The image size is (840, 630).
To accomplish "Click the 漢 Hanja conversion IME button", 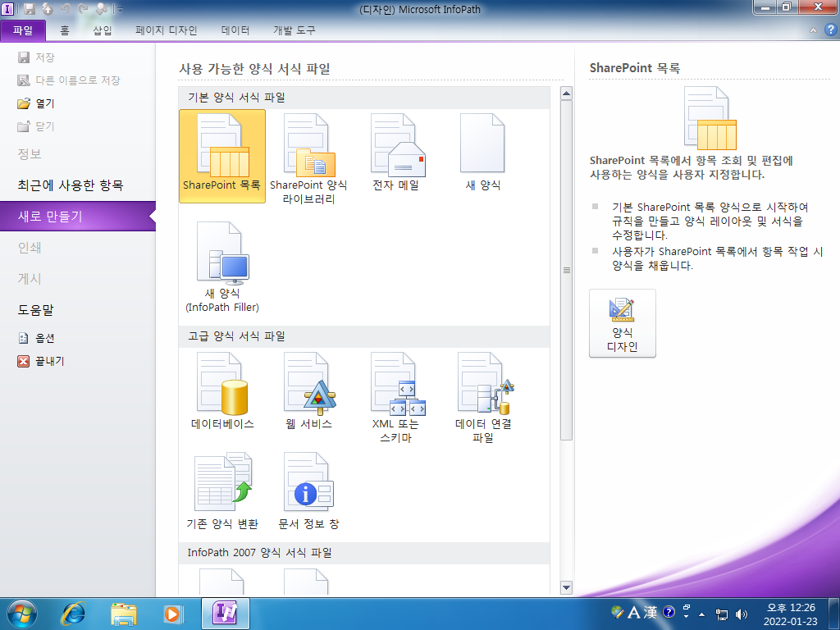I will [651, 612].
